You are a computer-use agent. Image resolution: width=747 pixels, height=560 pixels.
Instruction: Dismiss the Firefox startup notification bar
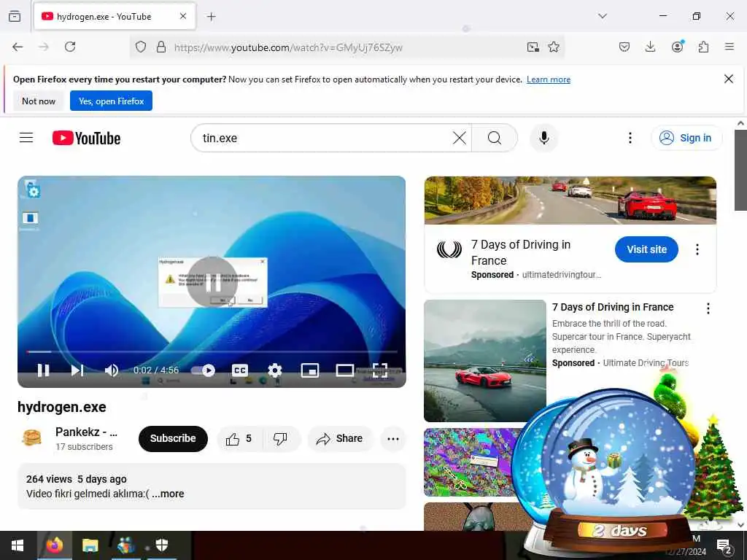click(x=729, y=79)
